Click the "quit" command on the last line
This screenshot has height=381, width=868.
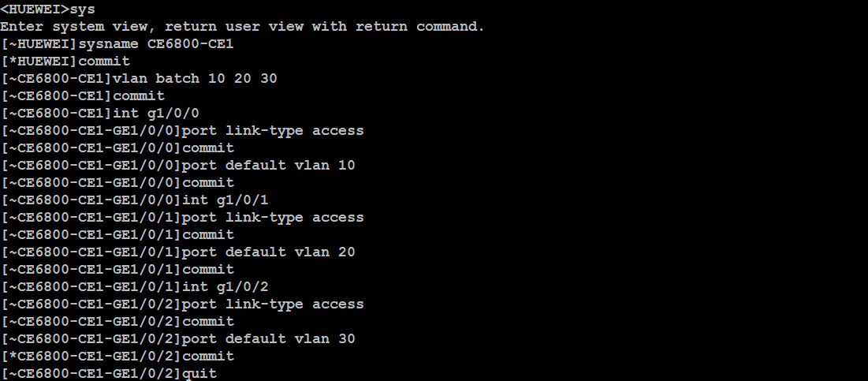[199, 374]
